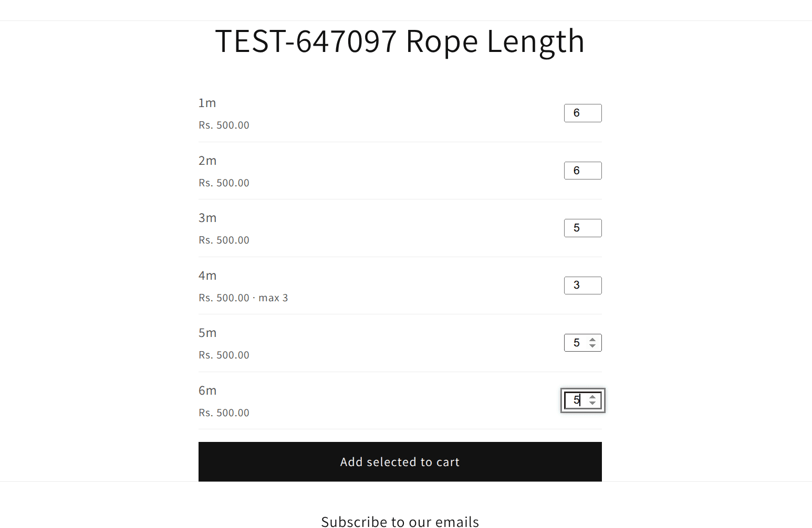
Task: Click the up arrow on 5m quantity
Action: coord(592,340)
